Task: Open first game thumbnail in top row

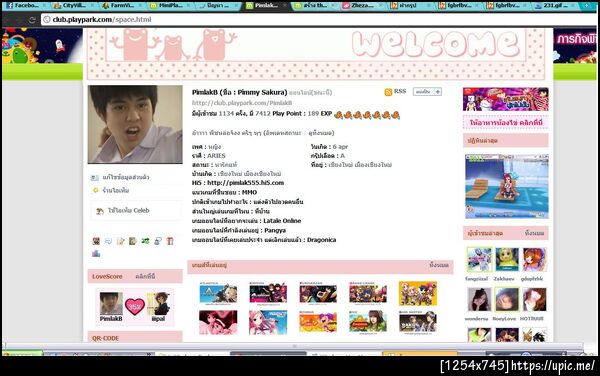Action: [x=218, y=293]
